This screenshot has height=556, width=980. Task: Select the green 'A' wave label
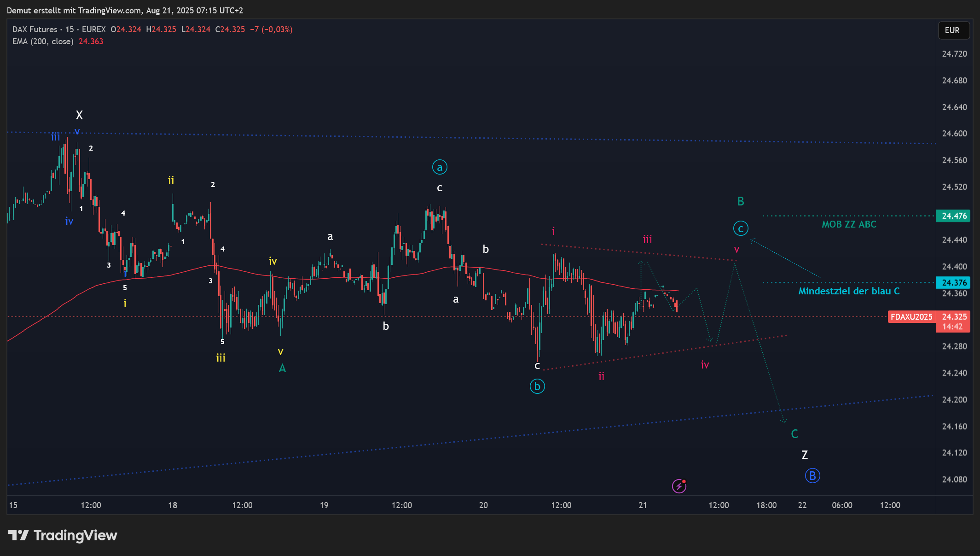point(282,369)
